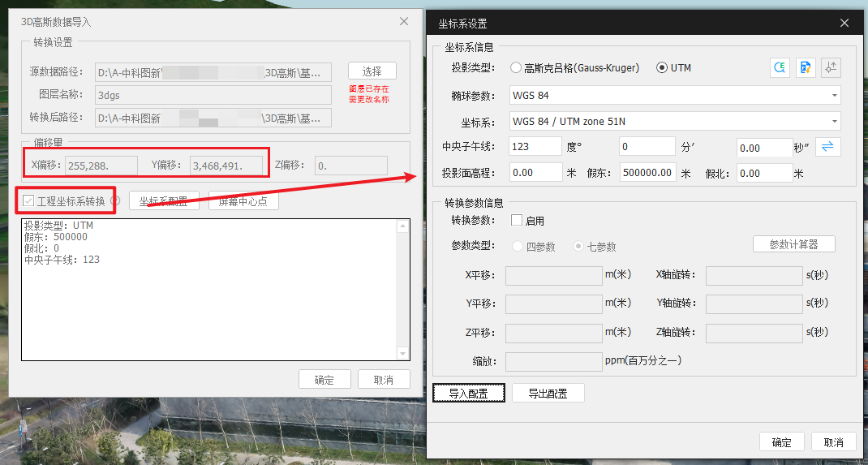Screen dimensions: 868x465
Task: Click the blue swap arrows beside seconds
Action: 828,147
